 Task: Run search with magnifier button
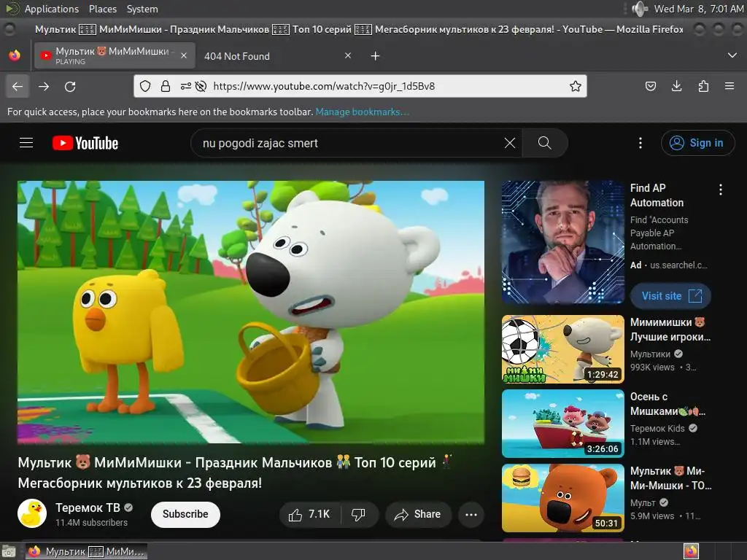point(544,143)
